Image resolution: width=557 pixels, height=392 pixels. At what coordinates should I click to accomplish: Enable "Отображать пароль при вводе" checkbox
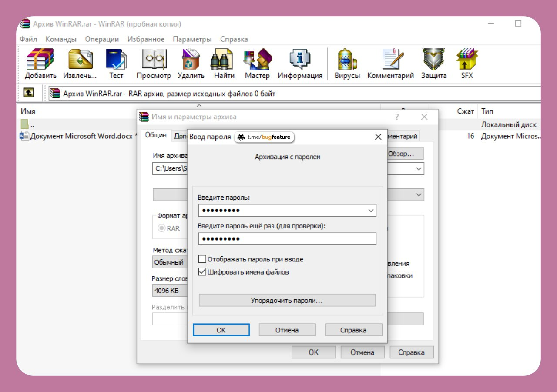202,259
